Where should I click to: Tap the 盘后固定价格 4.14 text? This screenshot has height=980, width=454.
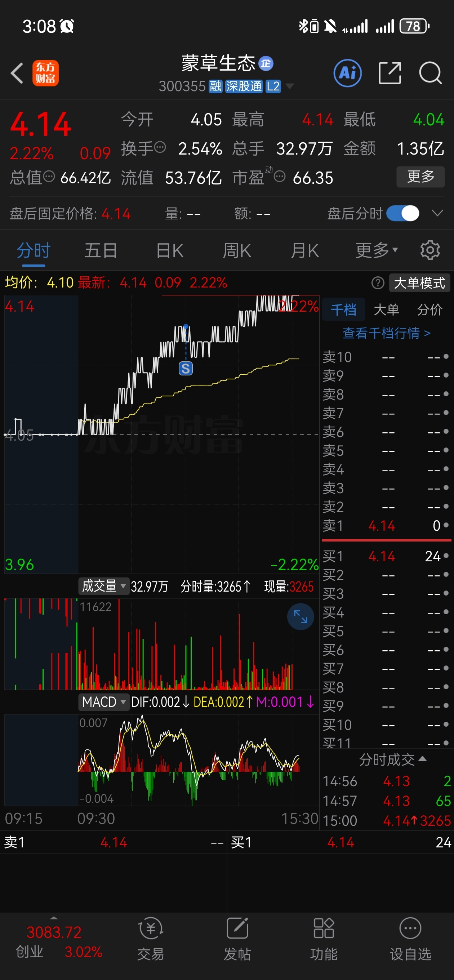(70, 213)
